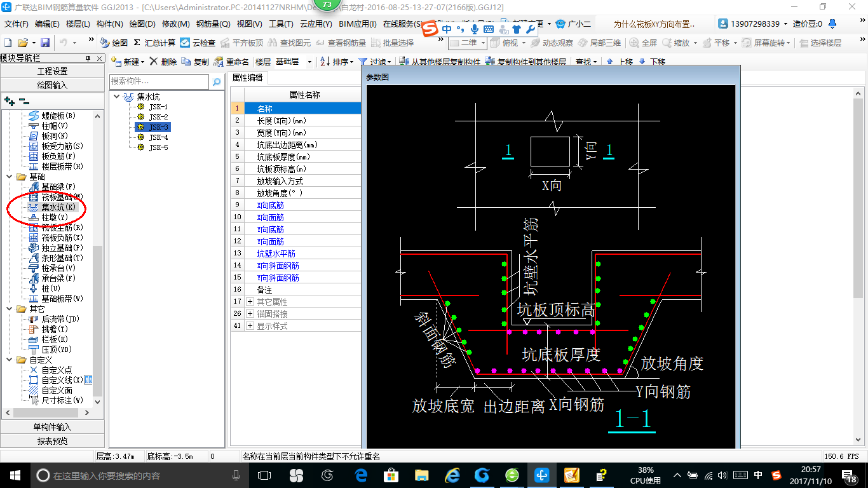Click 复制 to copy the component
This screenshot has height=488, width=868.
tap(195, 62)
